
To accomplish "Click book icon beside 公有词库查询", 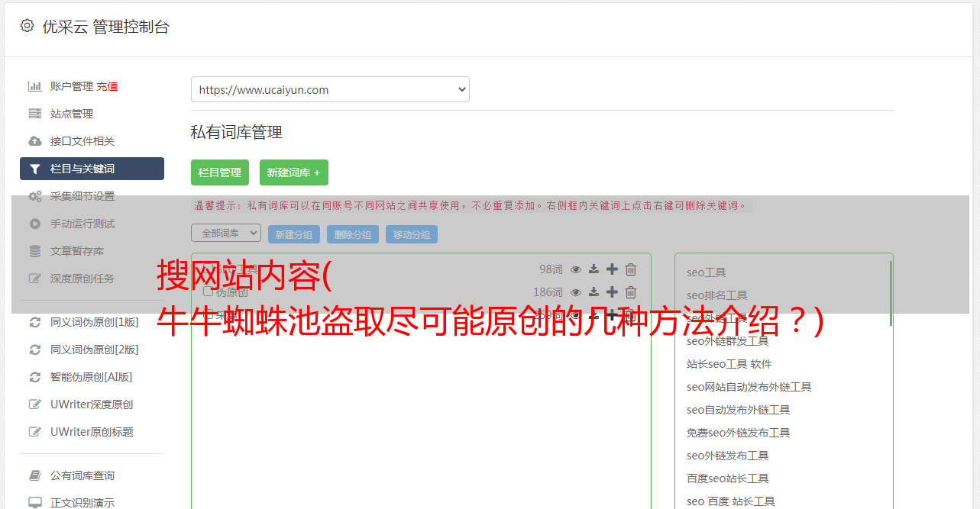I will (35, 475).
